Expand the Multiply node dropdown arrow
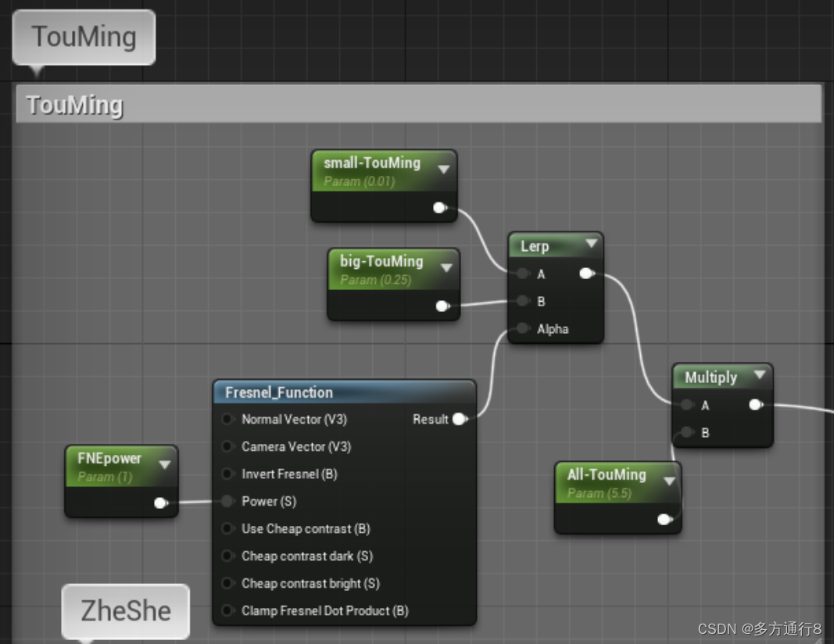The width and height of the screenshot is (834, 644). [759, 375]
